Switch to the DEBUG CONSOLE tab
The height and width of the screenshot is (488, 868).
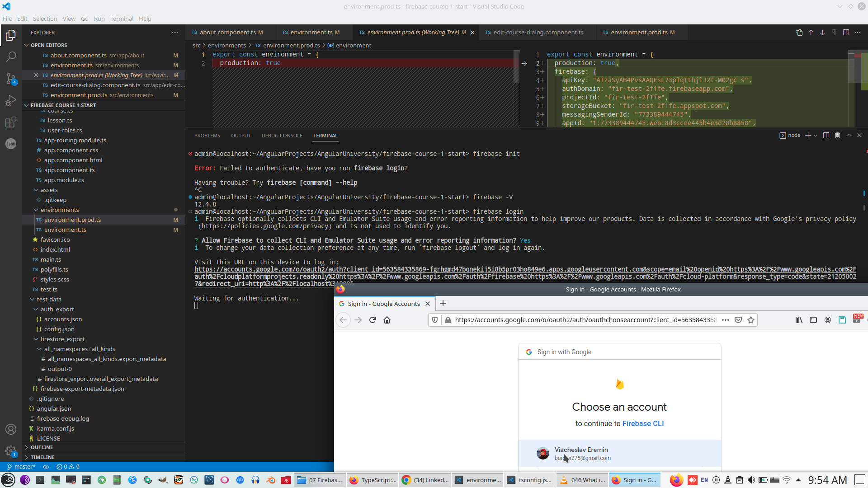tap(282, 136)
